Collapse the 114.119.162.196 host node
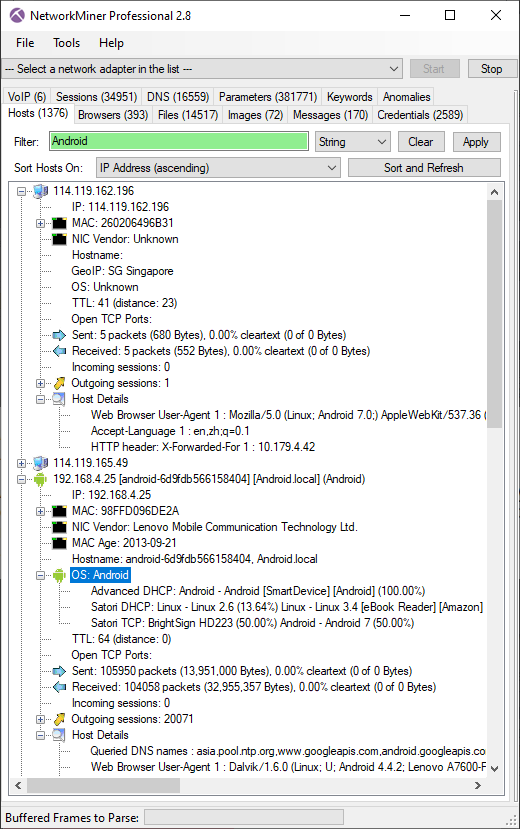Screen dimensions: 520x829 click(x=22, y=191)
